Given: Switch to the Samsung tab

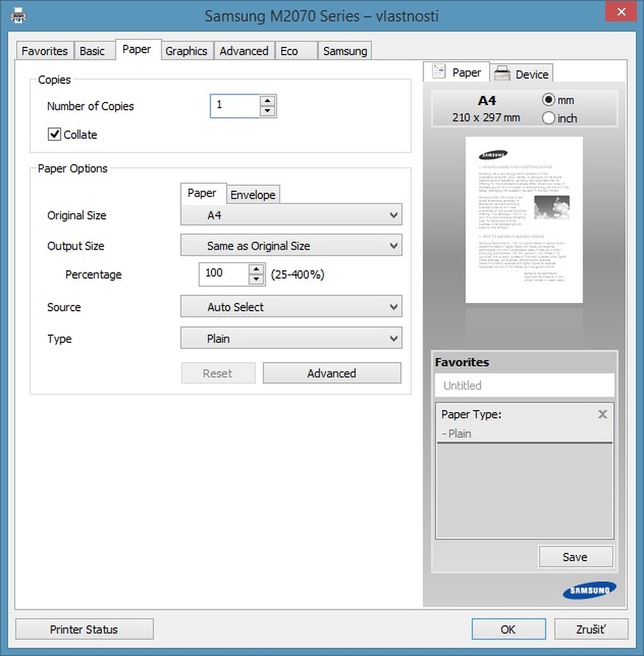Looking at the screenshot, I should [344, 51].
